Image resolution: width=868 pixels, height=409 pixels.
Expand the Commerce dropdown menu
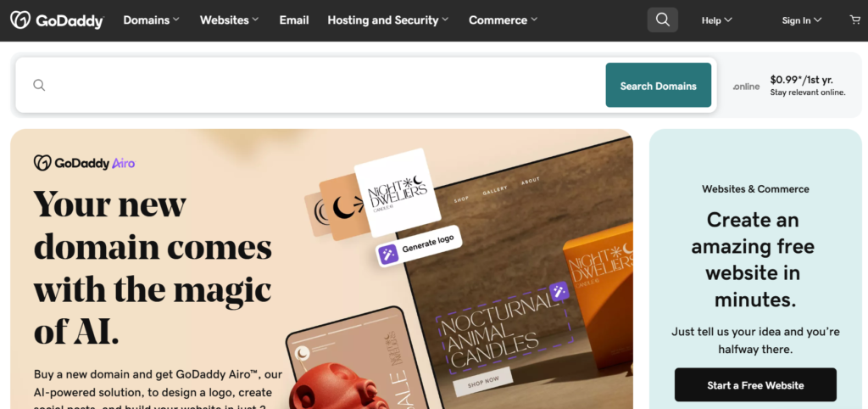(504, 20)
